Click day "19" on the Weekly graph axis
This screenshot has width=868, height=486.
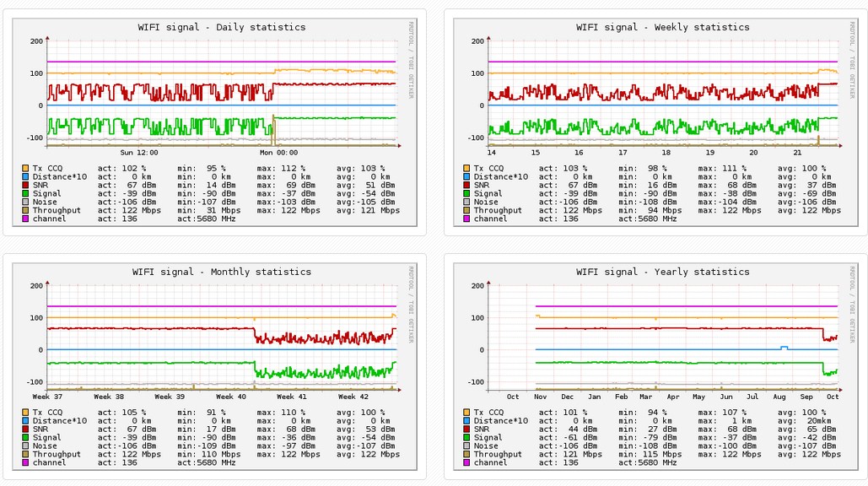[709, 153]
